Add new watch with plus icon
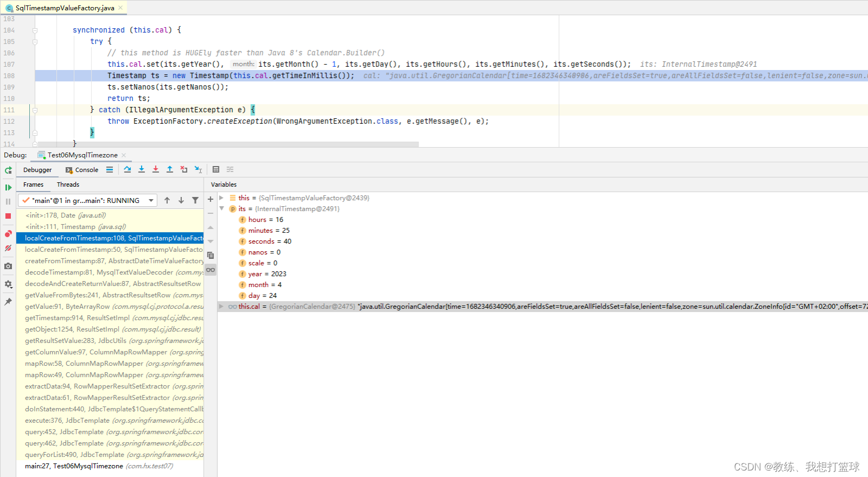Image resolution: width=868 pixels, height=477 pixels. (x=211, y=199)
